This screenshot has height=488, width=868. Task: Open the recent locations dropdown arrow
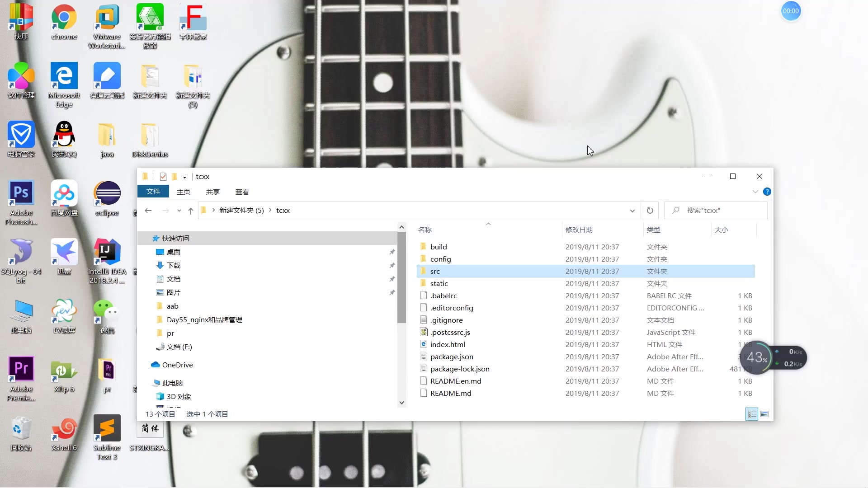tap(179, 211)
